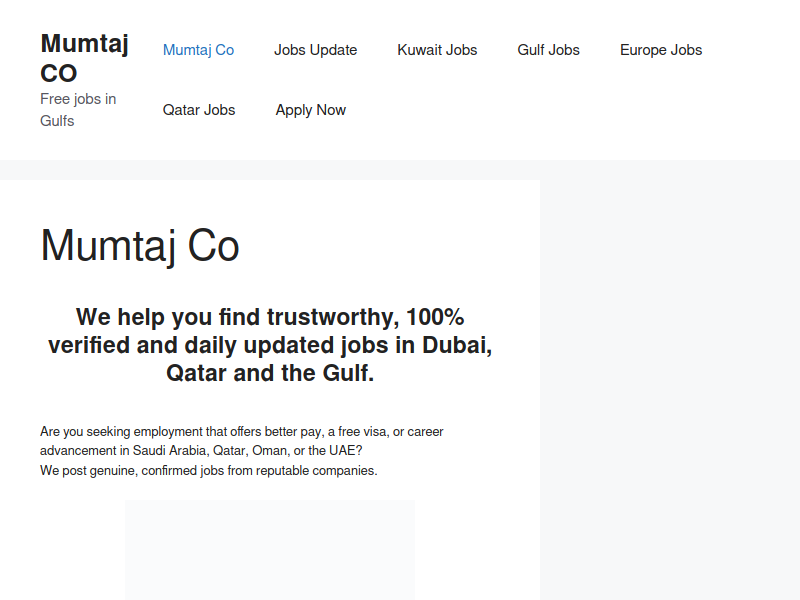Click the blank placeholder block below the paragraph
Screen dimensions: 800x600
270,550
